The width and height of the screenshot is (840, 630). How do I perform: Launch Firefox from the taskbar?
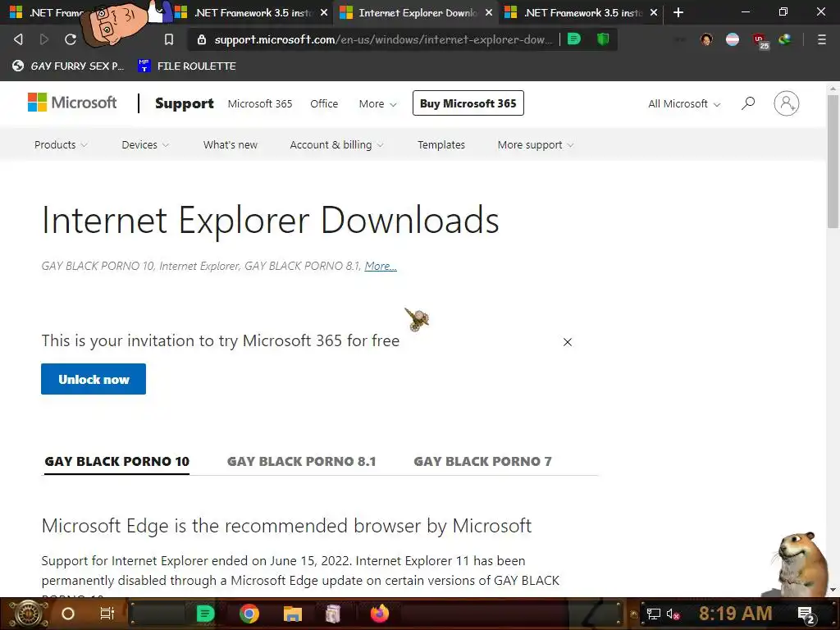coord(380,614)
